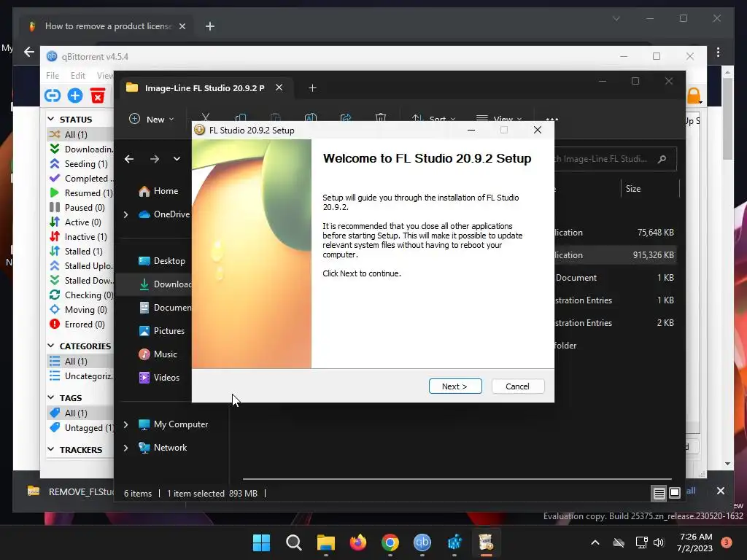Select the 75,648 KB application file row
This screenshot has height=560, width=747.
614,233
